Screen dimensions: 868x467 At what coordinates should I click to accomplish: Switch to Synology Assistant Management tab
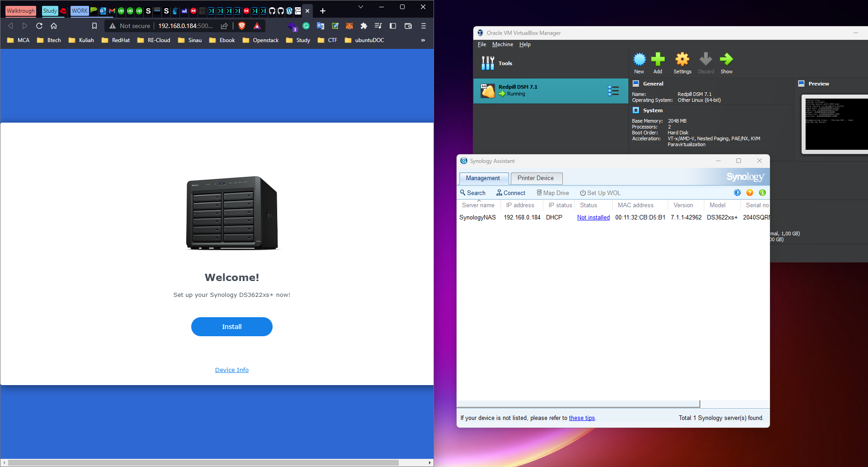point(483,178)
